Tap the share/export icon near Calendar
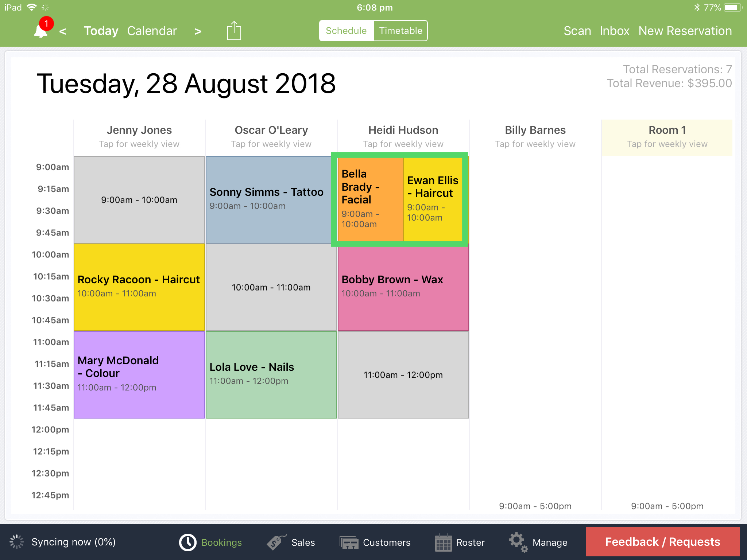The height and width of the screenshot is (560, 747). (233, 31)
